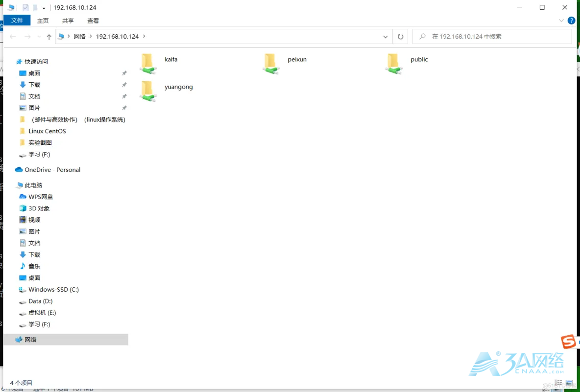Unpin 桌面 from Quick Access
The width and height of the screenshot is (580, 392).
124,73
